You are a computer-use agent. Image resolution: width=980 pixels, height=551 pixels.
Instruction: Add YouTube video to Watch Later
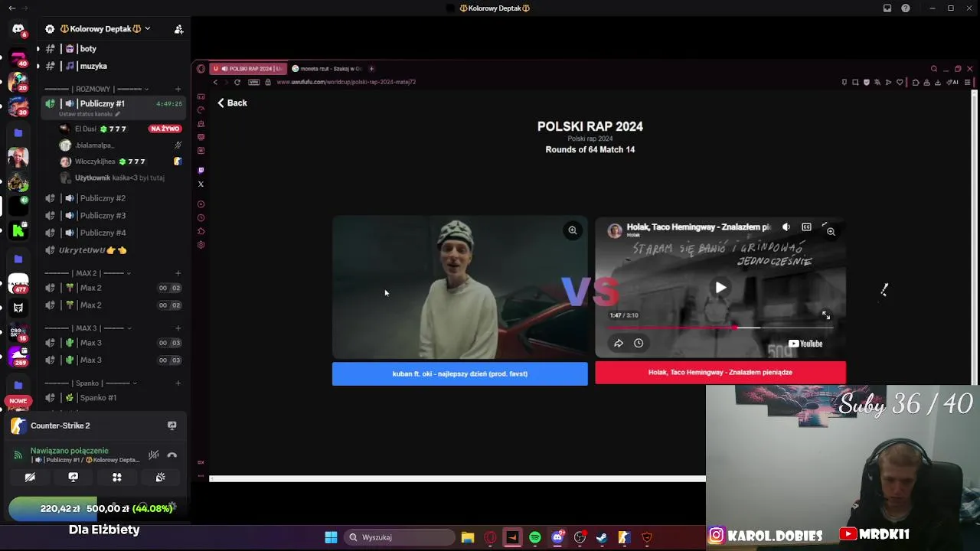tap(639, 344)
